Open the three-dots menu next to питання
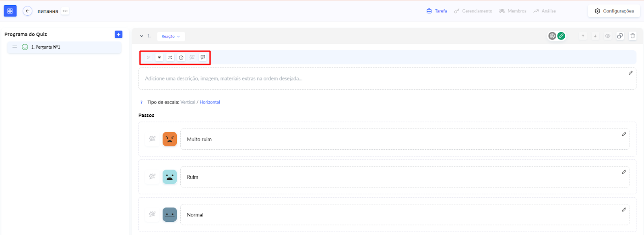 pos(65,11)
